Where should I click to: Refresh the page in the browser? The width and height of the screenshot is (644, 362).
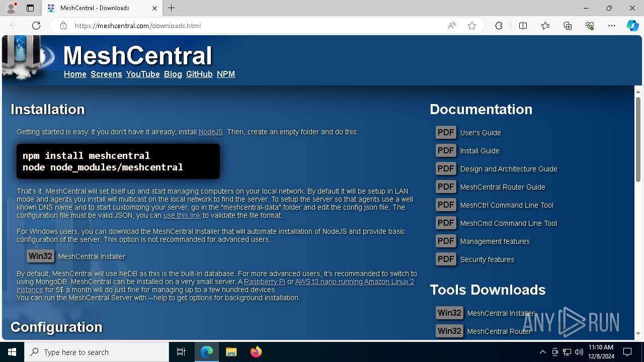36,26
